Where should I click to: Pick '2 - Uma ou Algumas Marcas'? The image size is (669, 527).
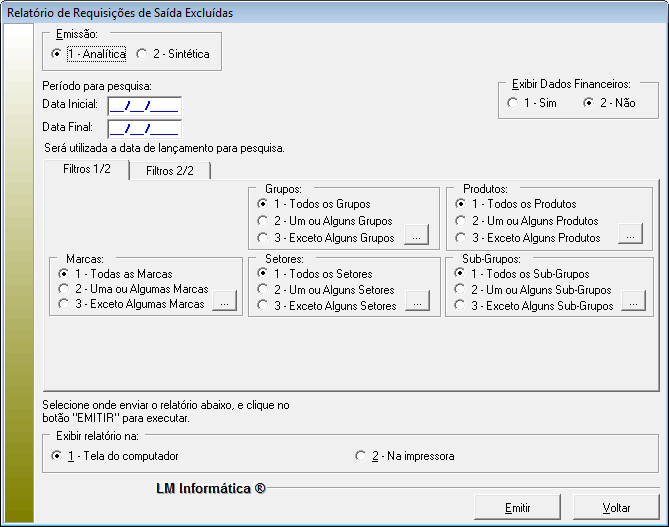[64, 289]
